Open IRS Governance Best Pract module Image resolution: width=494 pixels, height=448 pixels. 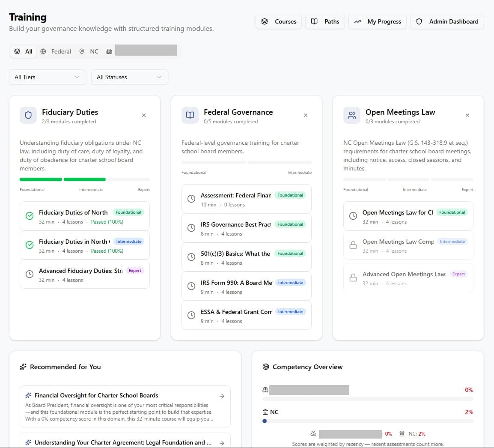click(247, 228)
